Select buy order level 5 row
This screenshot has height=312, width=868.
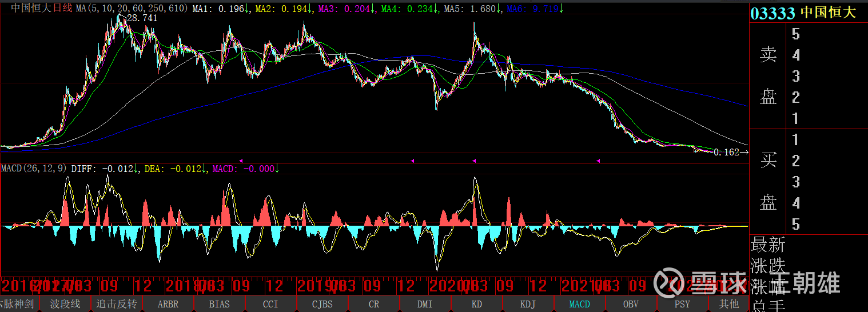[827, 225]
